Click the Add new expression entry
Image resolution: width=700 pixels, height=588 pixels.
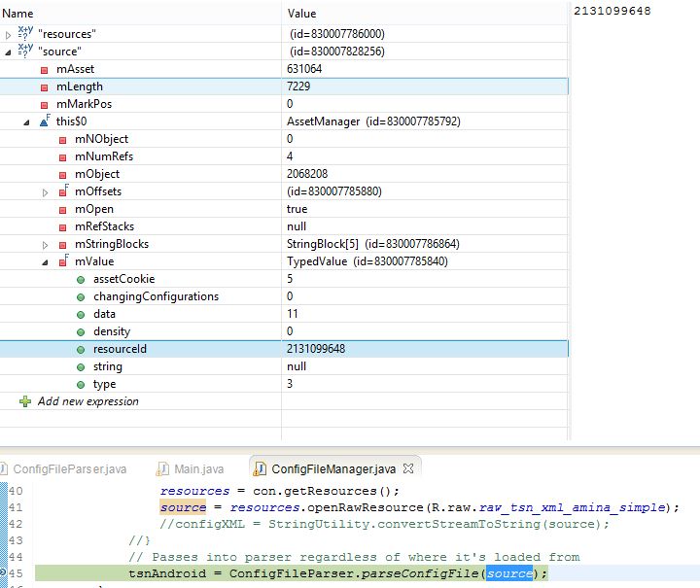[87, 401]
